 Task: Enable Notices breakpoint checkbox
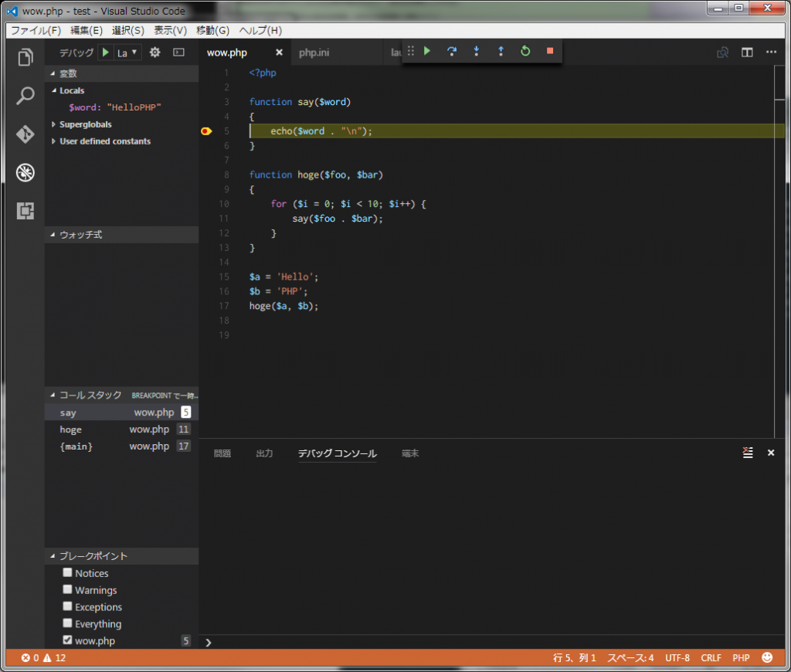click(x=67, y=572)
